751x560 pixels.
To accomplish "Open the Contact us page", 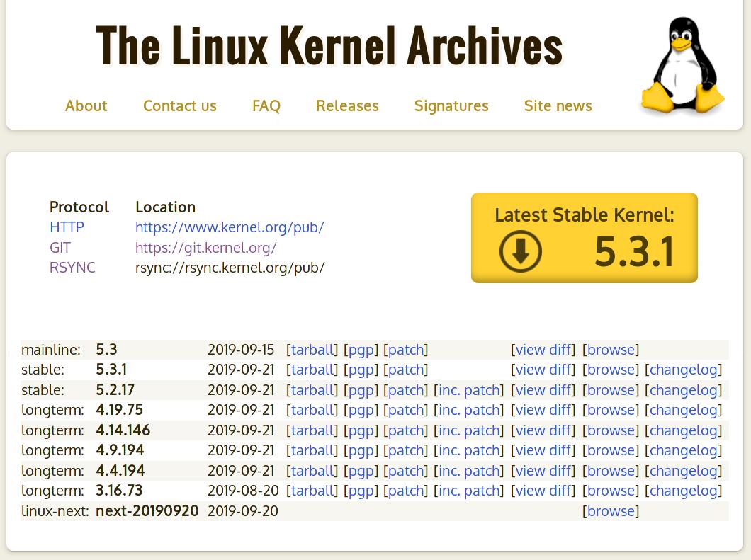I will [x=180, y=105].
